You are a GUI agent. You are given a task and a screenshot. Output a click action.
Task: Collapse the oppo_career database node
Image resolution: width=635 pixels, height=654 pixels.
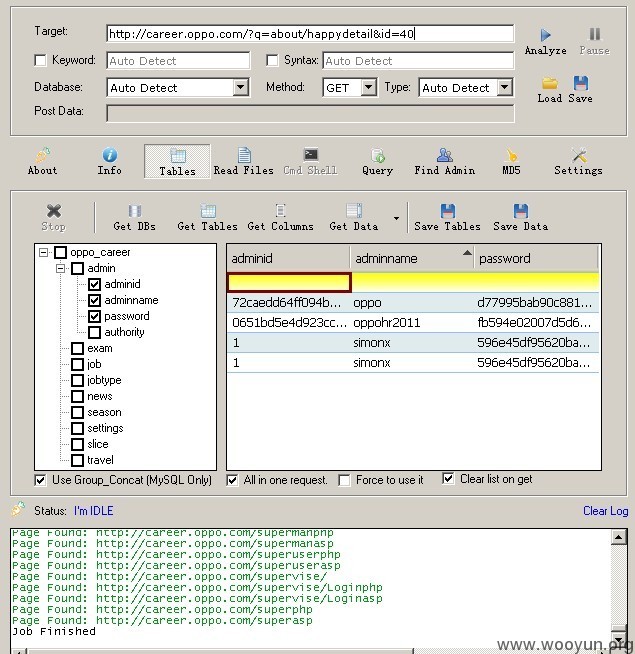tap(43, 252)
